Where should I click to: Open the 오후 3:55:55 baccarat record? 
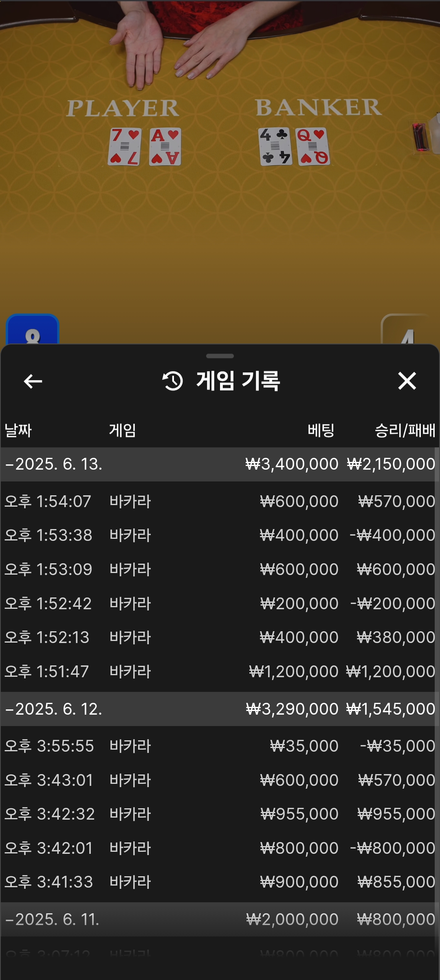[x=220, y=746]
